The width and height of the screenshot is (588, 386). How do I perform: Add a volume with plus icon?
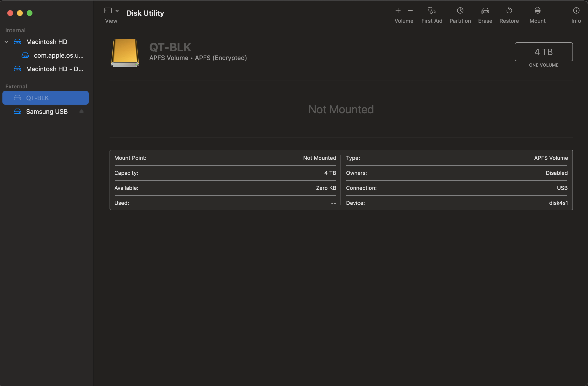pos(398,11)
